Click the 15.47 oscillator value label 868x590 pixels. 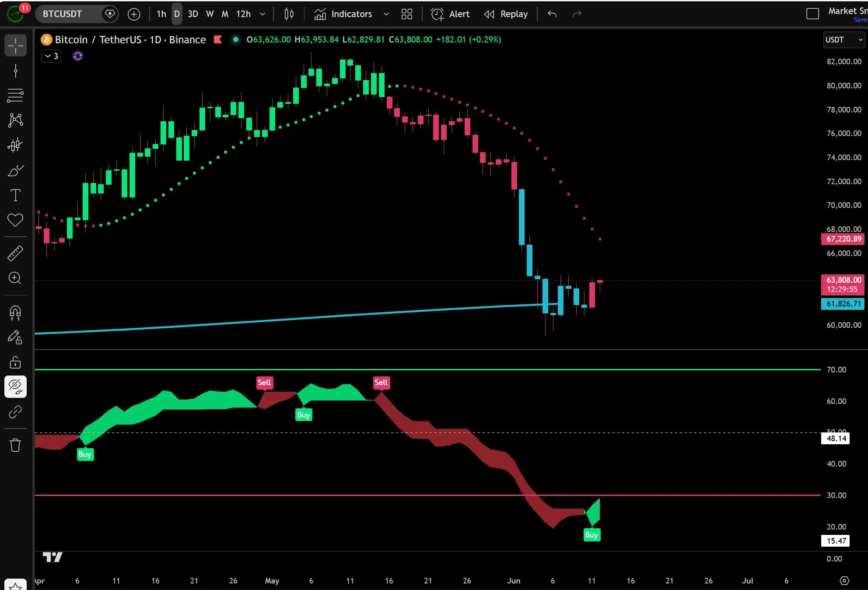836,541
